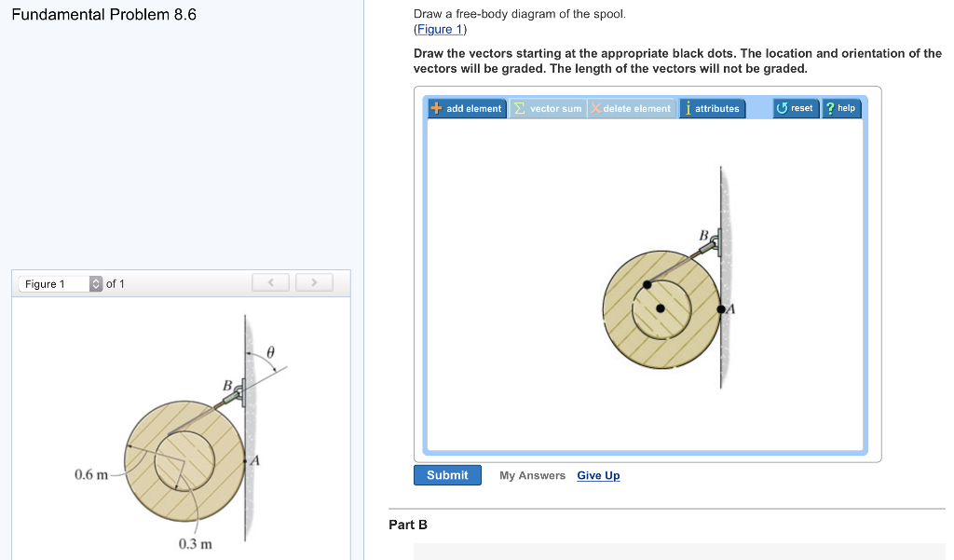954x560 pixels.
Task: Click the delete element X icon
Action: coord(596,108)
